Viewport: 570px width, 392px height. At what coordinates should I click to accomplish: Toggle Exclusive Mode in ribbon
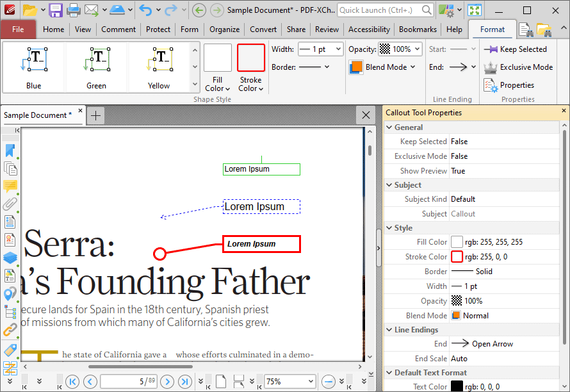pos(518,67)
